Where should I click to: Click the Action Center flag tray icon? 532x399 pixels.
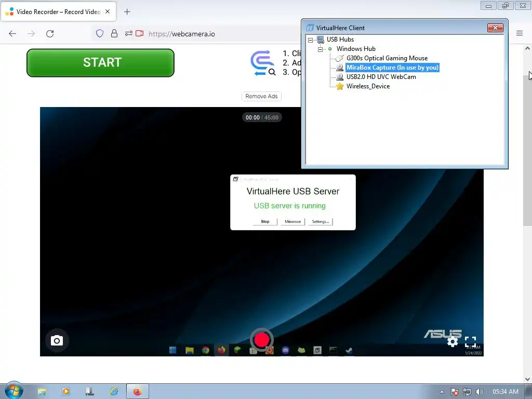[455, 392]
